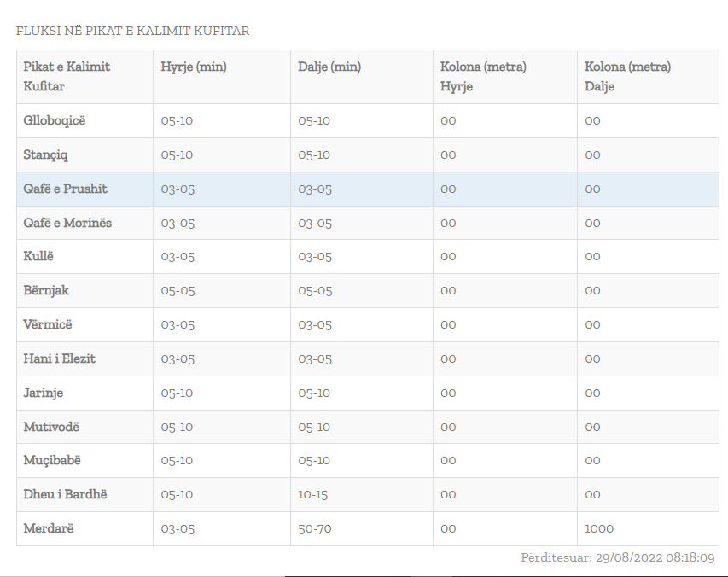Click the highlighted Qafë e Prushit row label
This screenshot has width=728, height=577.
click(x=65, y=189)
